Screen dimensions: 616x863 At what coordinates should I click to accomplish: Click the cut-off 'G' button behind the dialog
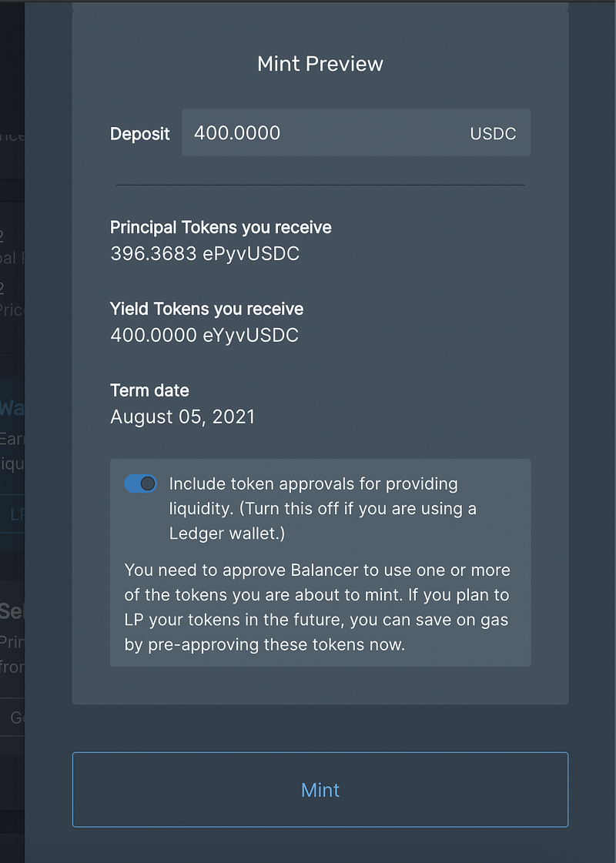[15, 717]
